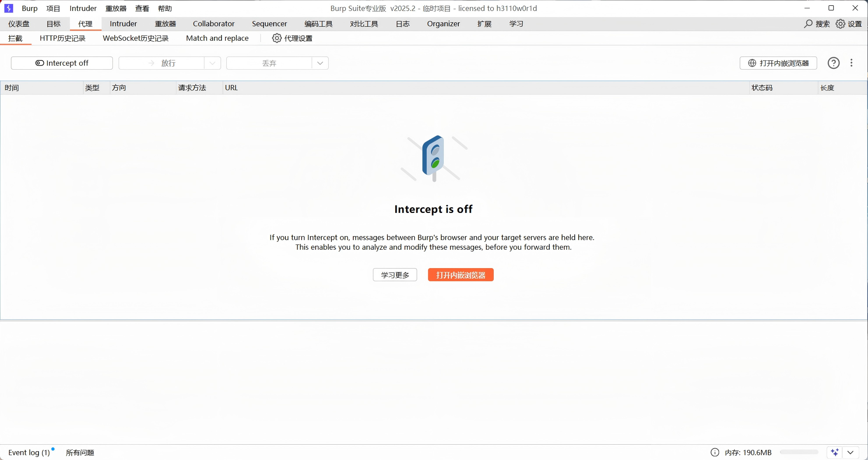Click the memory usage progress bar
Viewport: 868px width, 460px height.
(x=799, y=452)
